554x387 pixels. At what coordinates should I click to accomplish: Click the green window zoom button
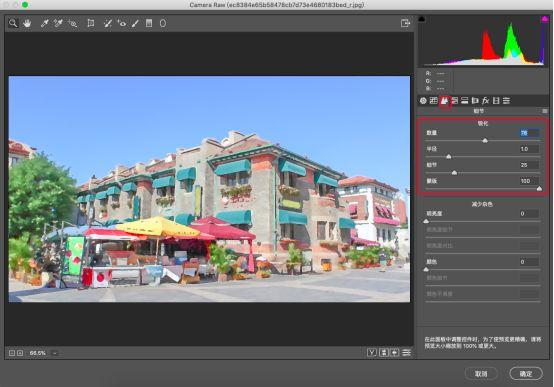tap(25, 5)
